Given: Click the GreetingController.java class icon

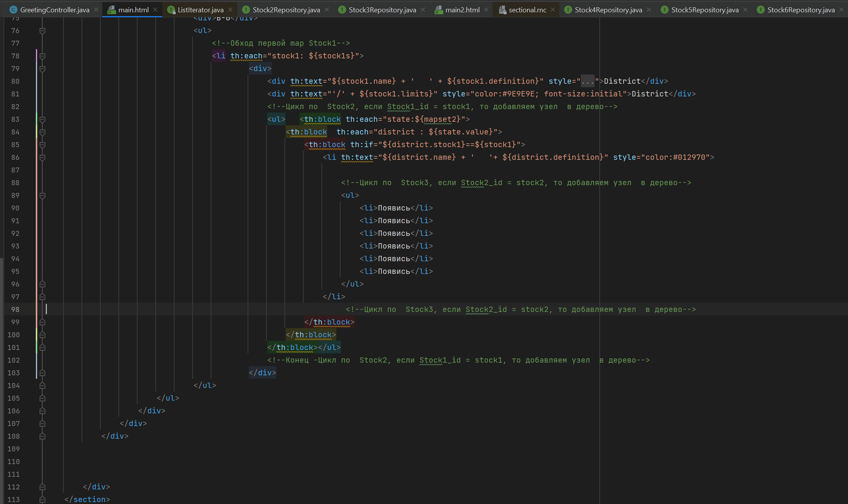Looking at the screenshot, I should (x=13, y=10).
